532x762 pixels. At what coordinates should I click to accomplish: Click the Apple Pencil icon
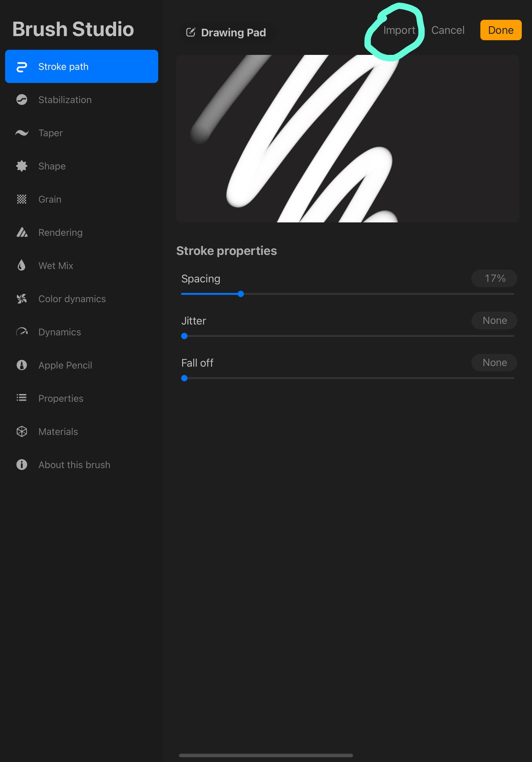[x=22, y=365]
